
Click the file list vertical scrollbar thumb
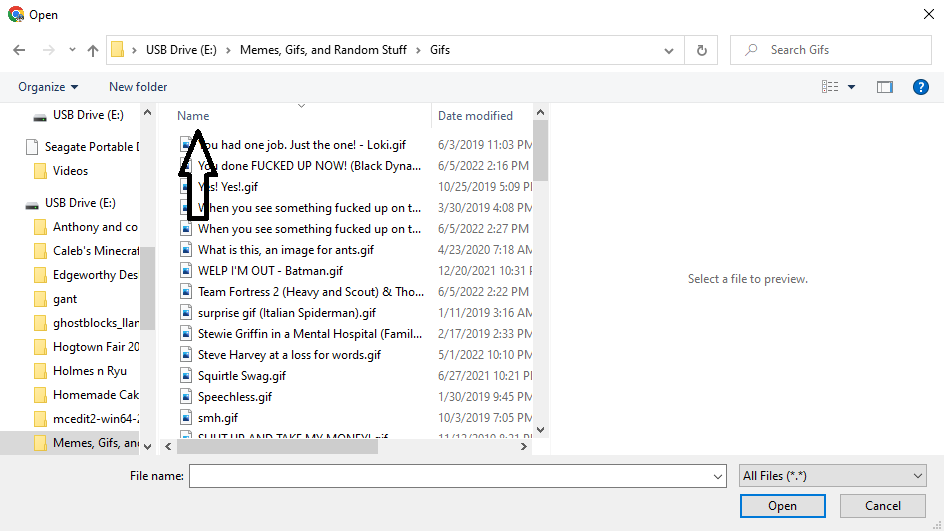tap(540, 151)
